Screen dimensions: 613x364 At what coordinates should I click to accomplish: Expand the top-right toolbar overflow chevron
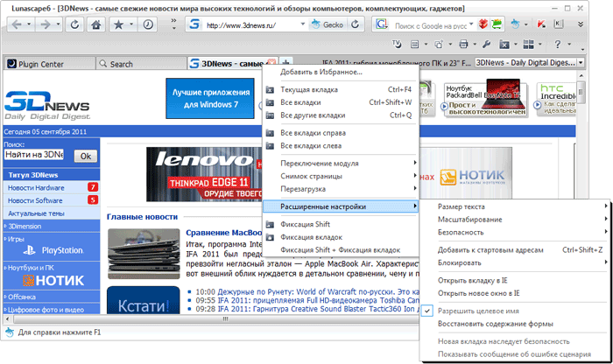[x=581, y=24]
